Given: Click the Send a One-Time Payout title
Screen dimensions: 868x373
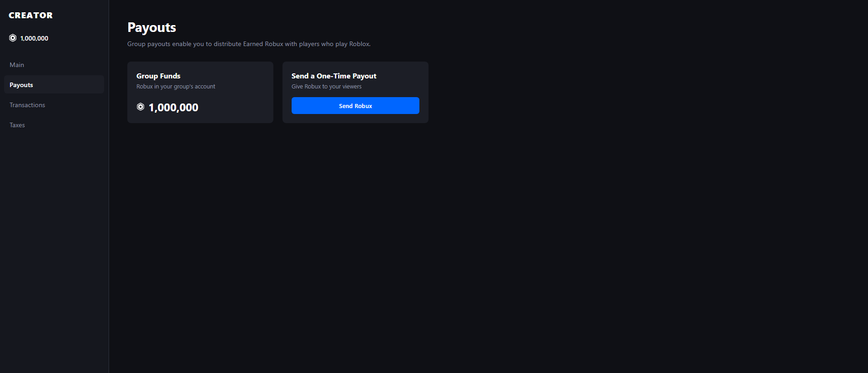Looking at the screenshot, I should point(334,76).
